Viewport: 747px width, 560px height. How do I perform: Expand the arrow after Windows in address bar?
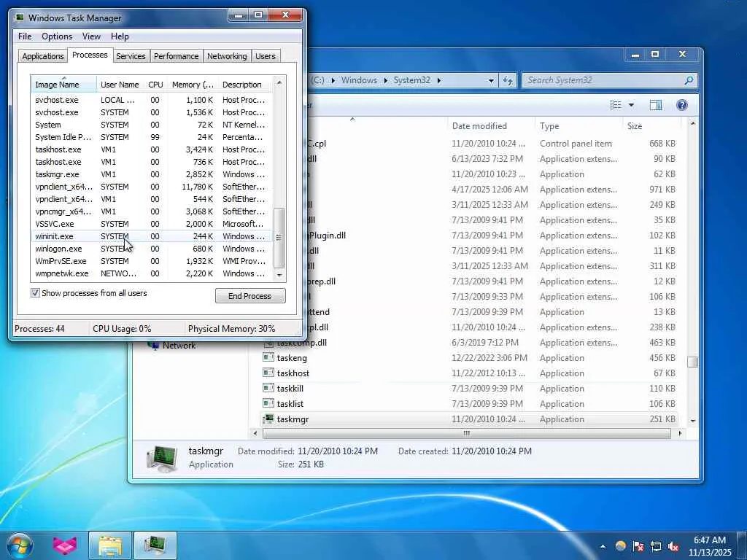tap(386, 80)
